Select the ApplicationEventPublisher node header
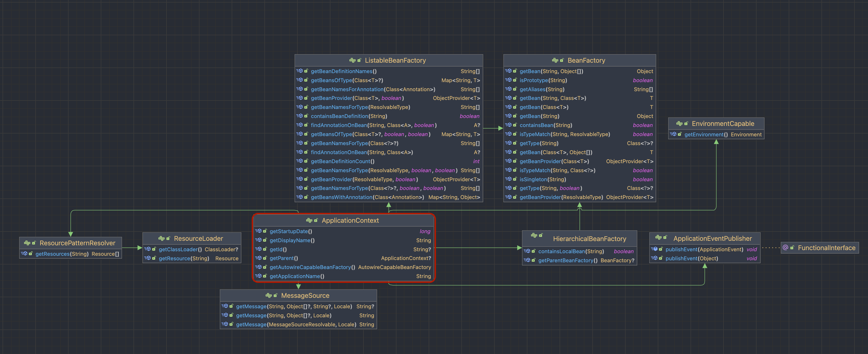Viewport: 868px width, 354px height. [712, 238]
